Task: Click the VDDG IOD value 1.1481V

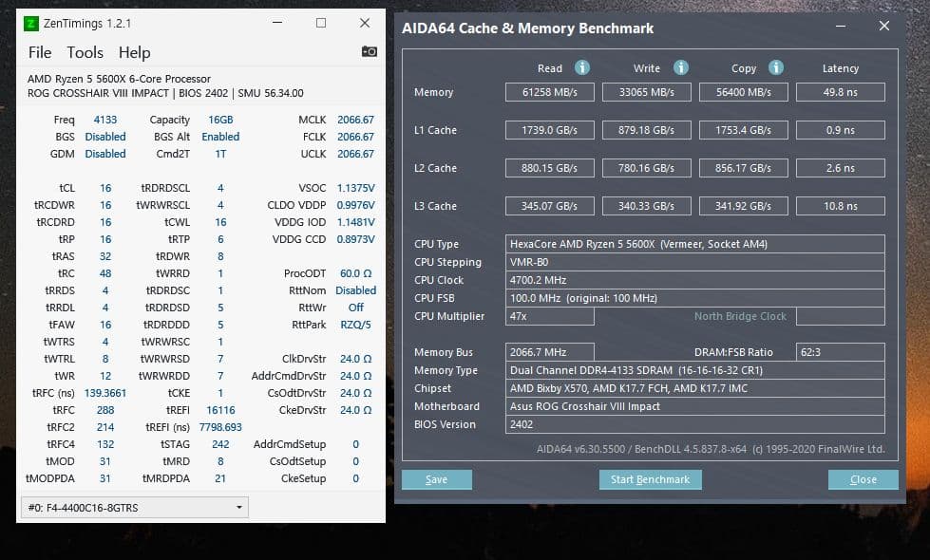Action: coord(356,222)
